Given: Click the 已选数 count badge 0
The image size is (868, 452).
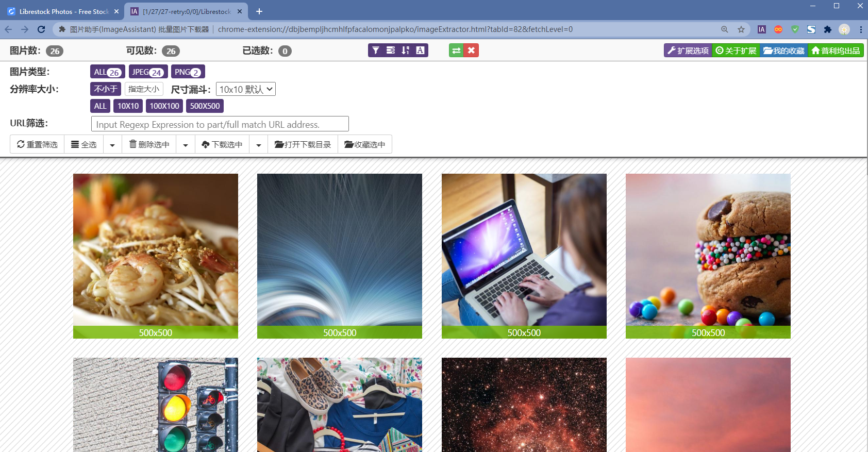Looking at the screenshot, I should pyautogui.click(x=285, y=51).
